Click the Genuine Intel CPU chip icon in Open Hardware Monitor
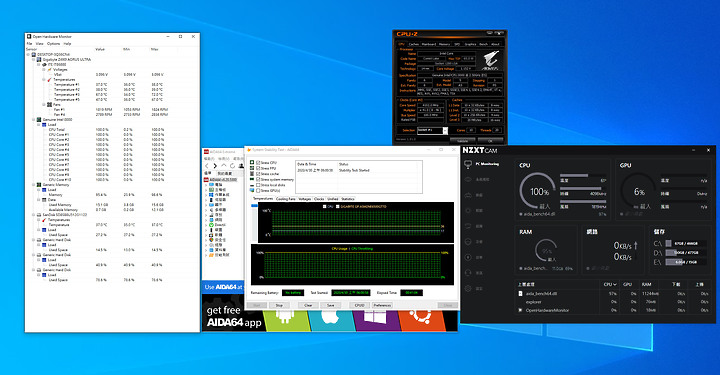The width and height of the screenshot is (720, 375). pos(39,120)
